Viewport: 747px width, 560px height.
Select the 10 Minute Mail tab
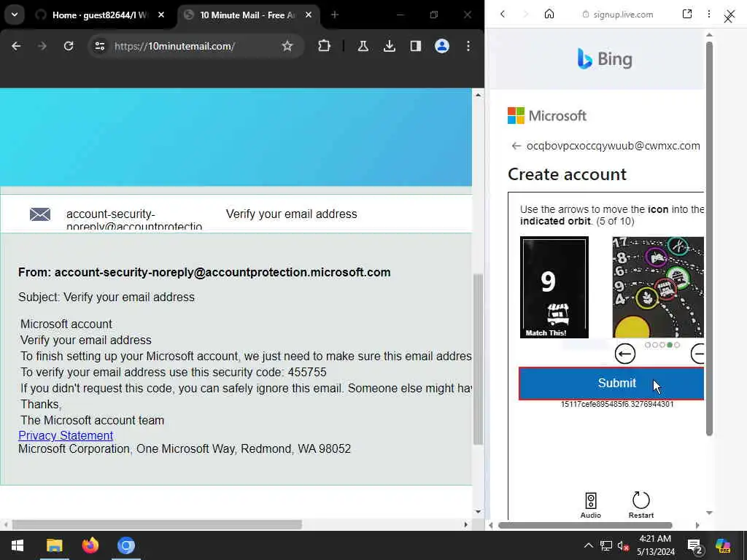click(x=248, y=15)
